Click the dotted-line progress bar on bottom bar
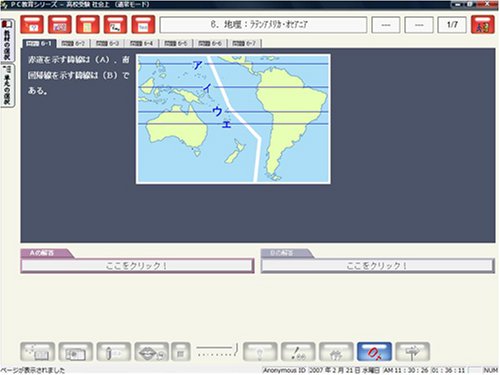Image resolution: width=500 pixels, height=375 pixels. (217, 351)
